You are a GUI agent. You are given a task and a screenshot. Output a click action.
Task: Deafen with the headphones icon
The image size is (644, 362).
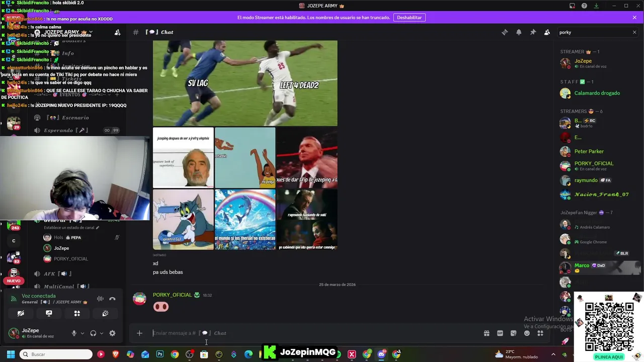pos(93,333)
